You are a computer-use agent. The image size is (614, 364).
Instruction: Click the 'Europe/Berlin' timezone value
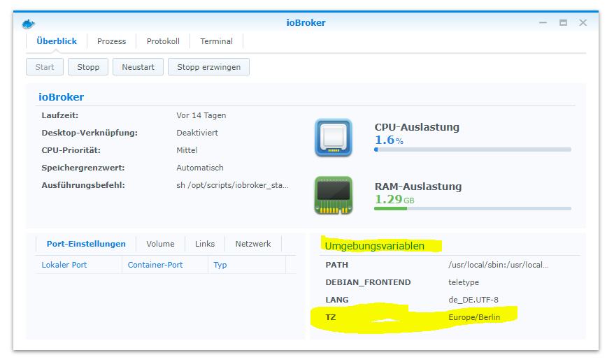pos(474,317)
